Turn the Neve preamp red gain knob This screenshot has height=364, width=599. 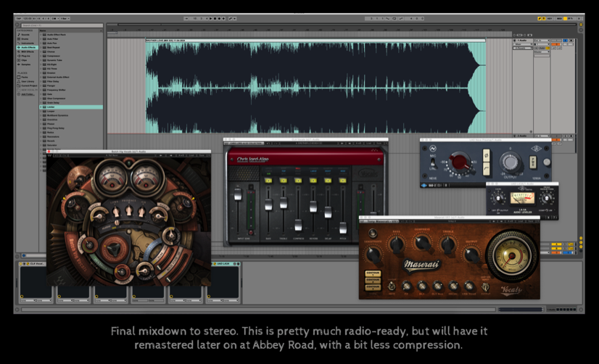tap(460, 161)
